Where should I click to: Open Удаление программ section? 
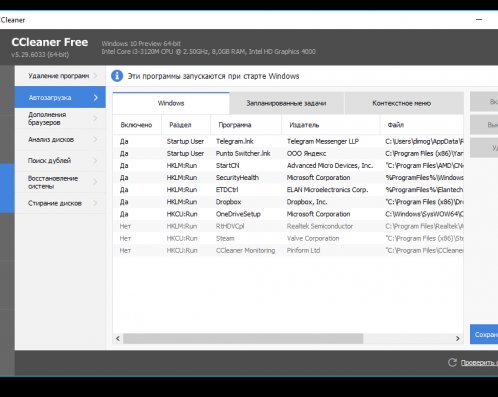(x=60, y=76)
